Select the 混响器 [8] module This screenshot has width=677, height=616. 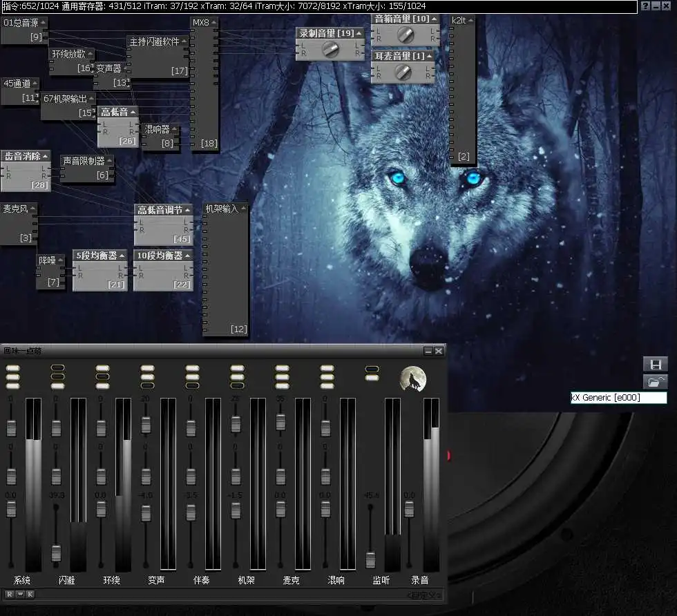click(x=160, y=137)
